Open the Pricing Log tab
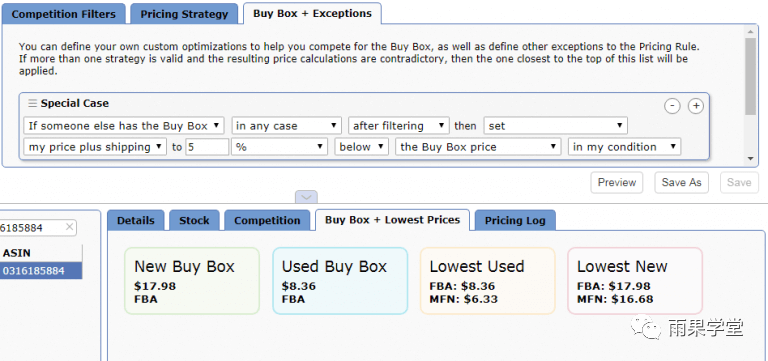 click(515, 220)
